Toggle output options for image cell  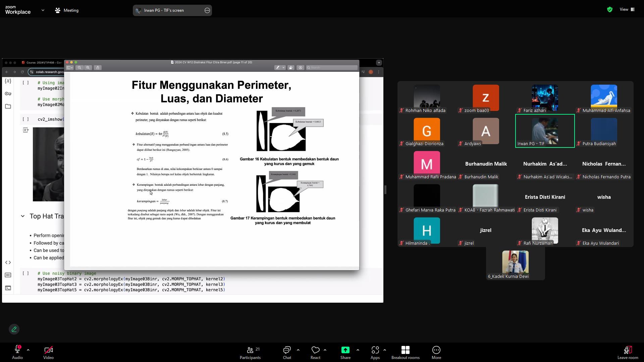pos(25,130)
